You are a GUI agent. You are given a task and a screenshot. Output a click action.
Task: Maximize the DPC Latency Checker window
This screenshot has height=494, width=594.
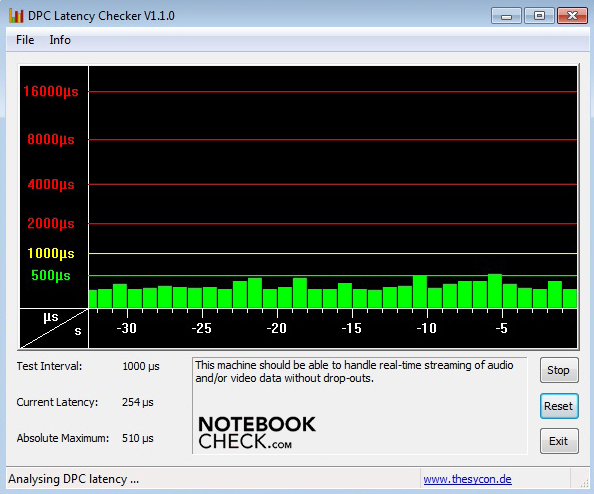point(539,16)
